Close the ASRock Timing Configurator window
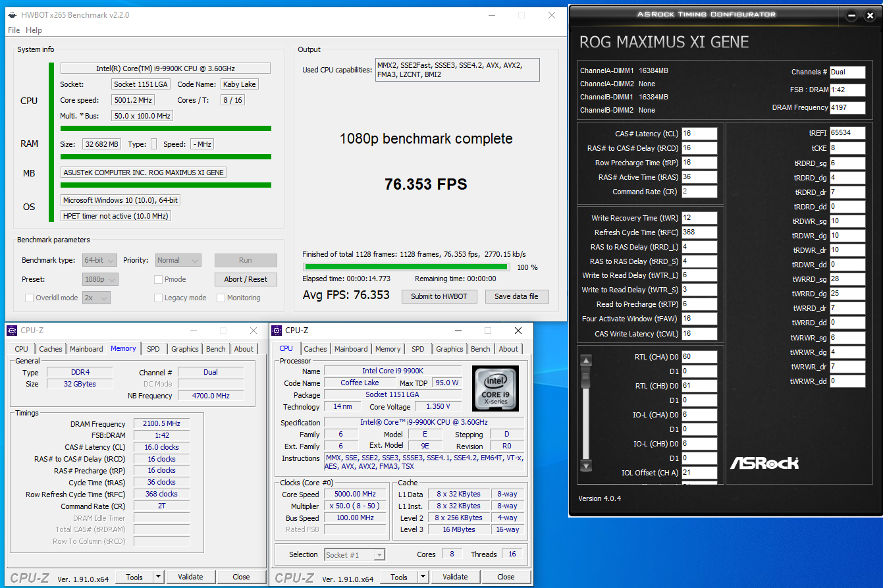 click(x=869, y=15)
